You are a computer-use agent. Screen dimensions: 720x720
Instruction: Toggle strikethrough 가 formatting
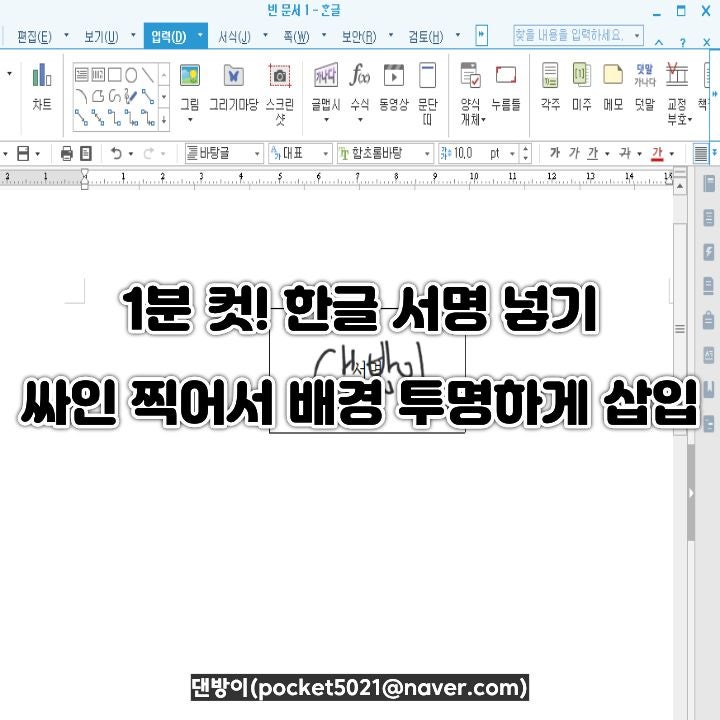click(x=625, y=153)
